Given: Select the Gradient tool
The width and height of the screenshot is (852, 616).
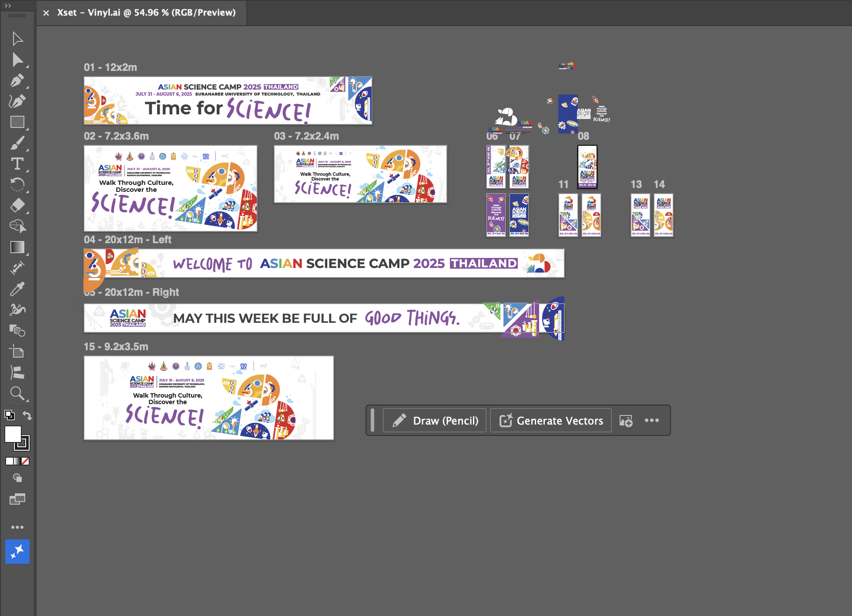Looking at the screenshot, I should pos(17,247).
